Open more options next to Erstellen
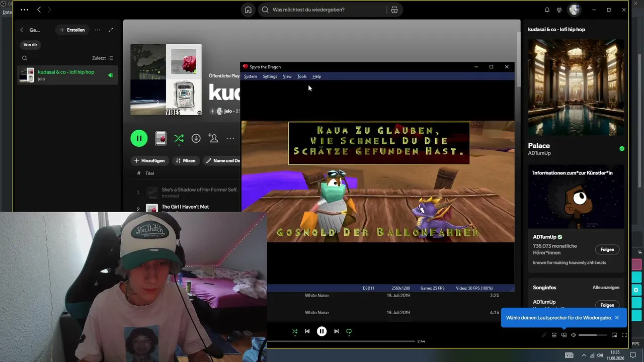The image size is (644, 362). pos(97,30)
